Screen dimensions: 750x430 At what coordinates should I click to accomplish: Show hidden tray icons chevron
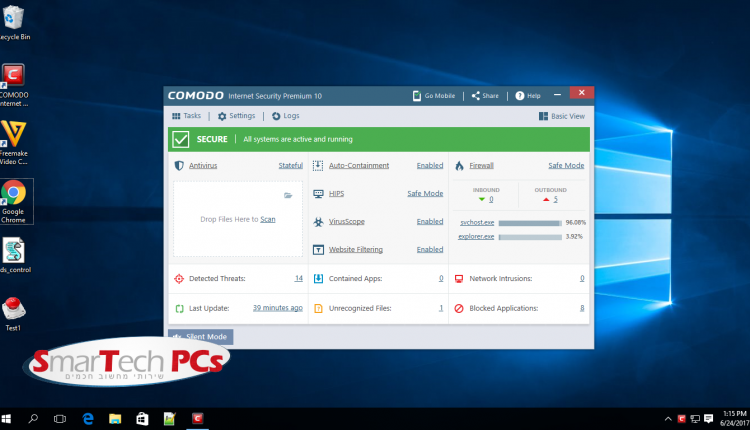[x=668, y=419]
